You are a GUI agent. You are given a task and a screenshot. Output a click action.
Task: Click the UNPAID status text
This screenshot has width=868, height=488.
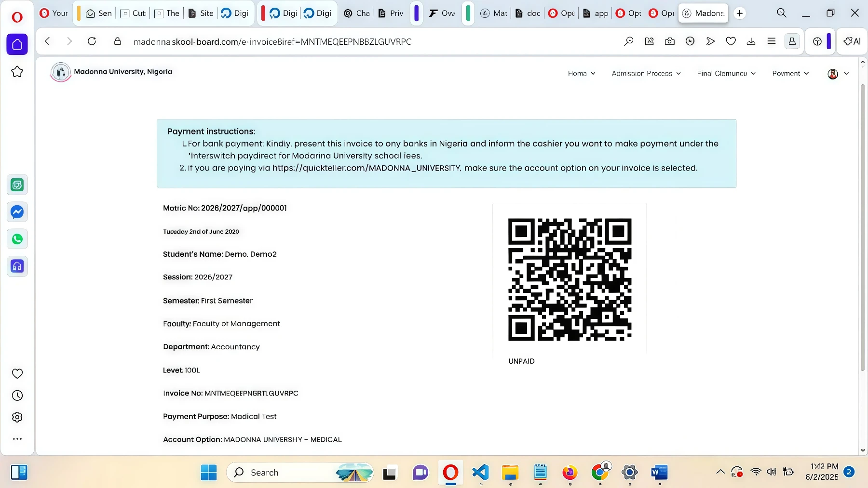pos(521,361)
